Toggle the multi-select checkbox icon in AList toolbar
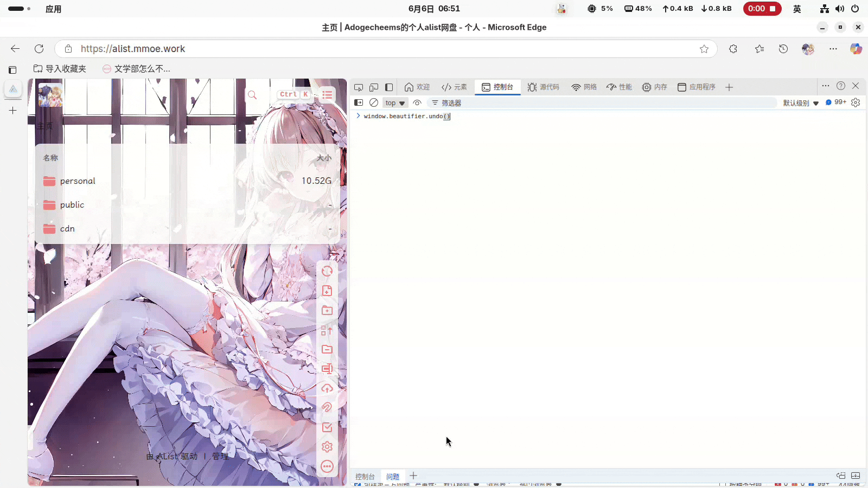Viewport: 868px width, 488px height. pyautogui.click(x=327, y=427)
